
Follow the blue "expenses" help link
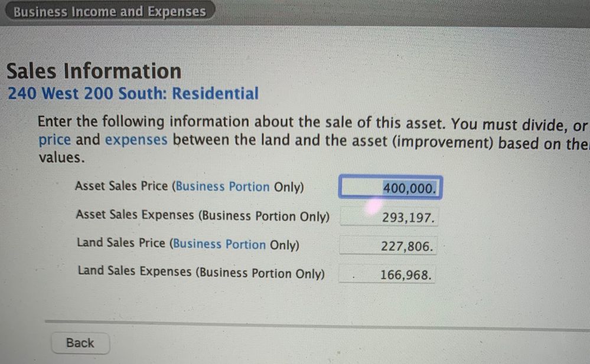136,140
